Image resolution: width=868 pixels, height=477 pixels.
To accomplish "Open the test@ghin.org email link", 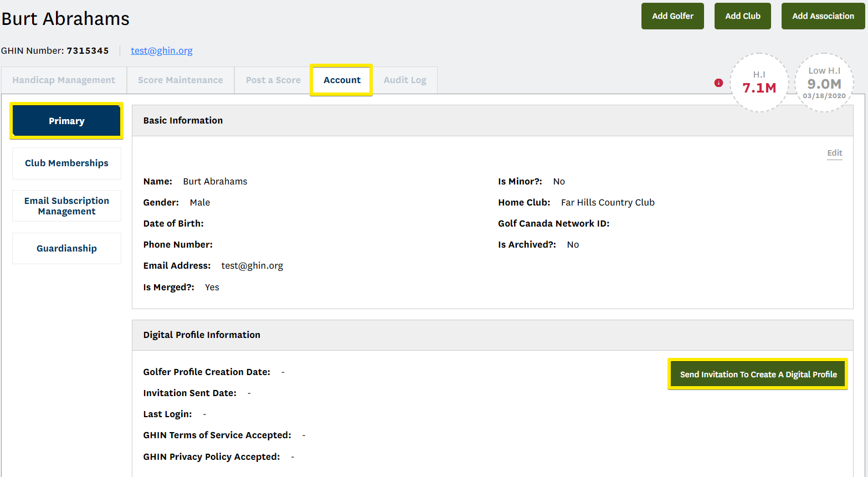I will pos(162,50).
